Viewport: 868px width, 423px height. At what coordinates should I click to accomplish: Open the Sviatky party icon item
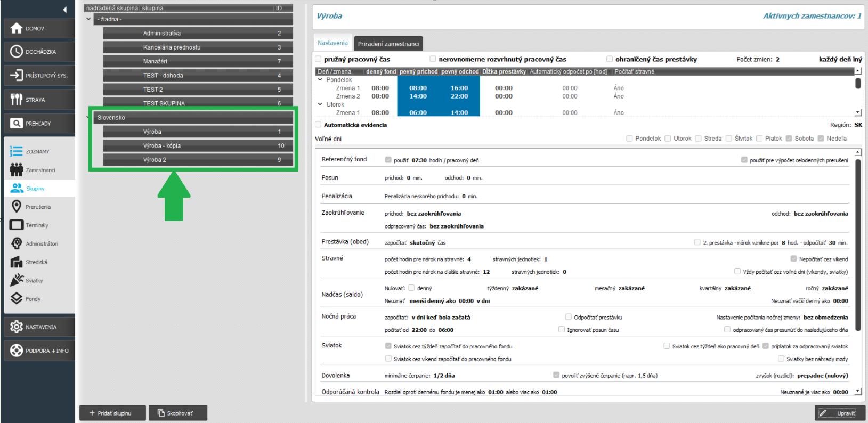click(x=17, y=280)
